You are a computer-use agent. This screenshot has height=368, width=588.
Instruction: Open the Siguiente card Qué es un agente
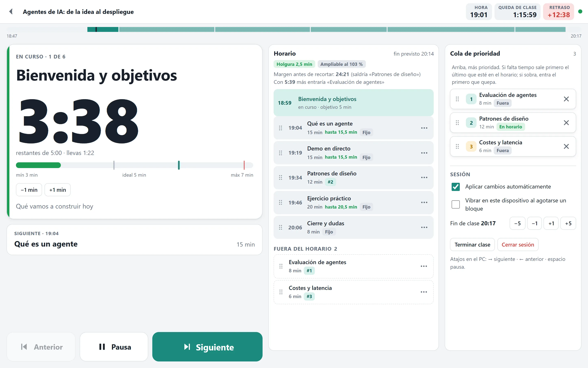(134, 240)
